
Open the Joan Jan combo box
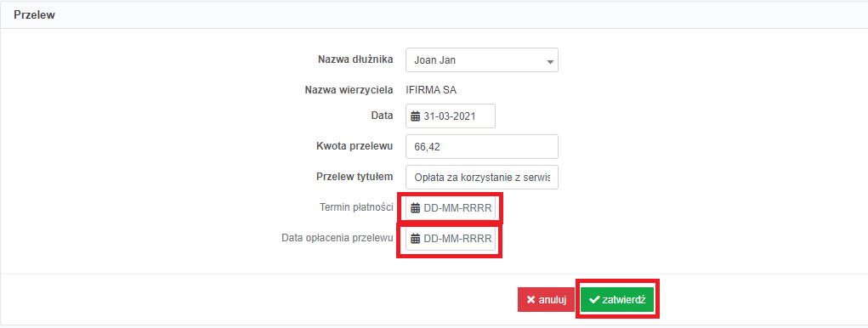(481, 60)
